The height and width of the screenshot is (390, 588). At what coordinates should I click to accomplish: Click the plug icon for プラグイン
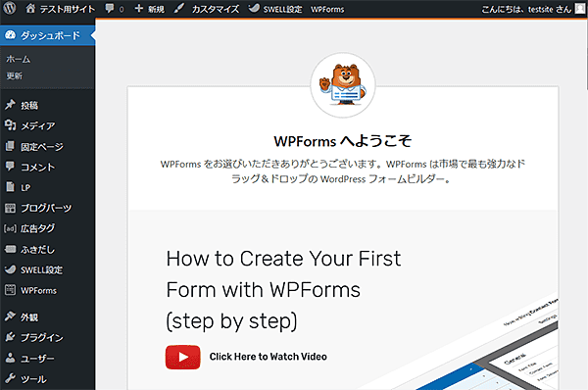(10, 337)
